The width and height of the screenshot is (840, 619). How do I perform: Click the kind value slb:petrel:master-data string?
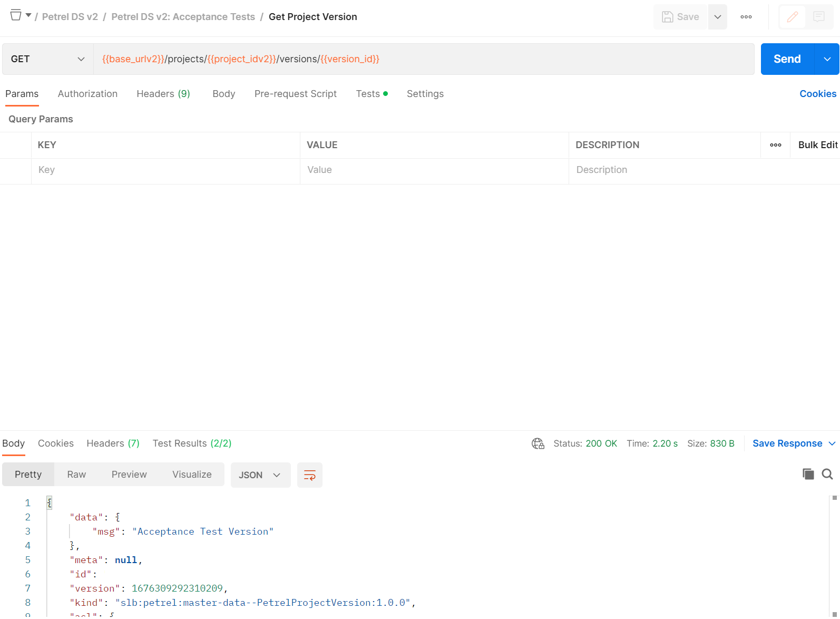point(263,603)
